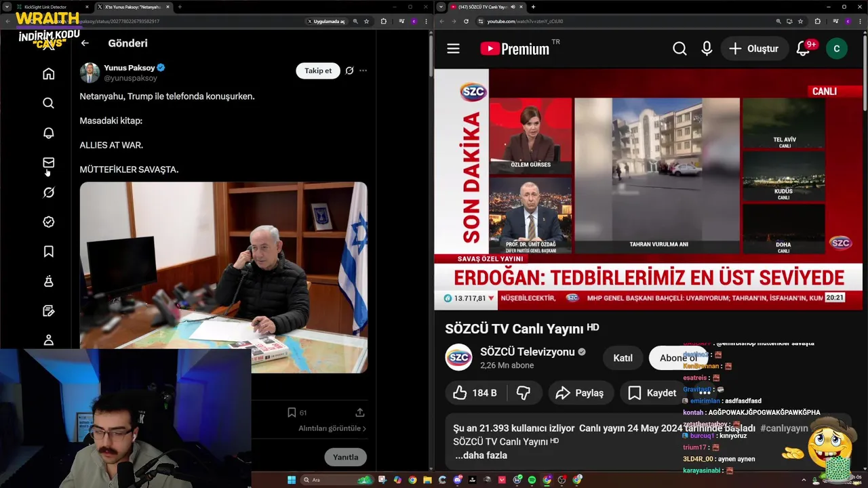This screenshot has height=488, width=868.
Task: Click the #canlıyayın hashtag link
Action: tap(784, 428)
